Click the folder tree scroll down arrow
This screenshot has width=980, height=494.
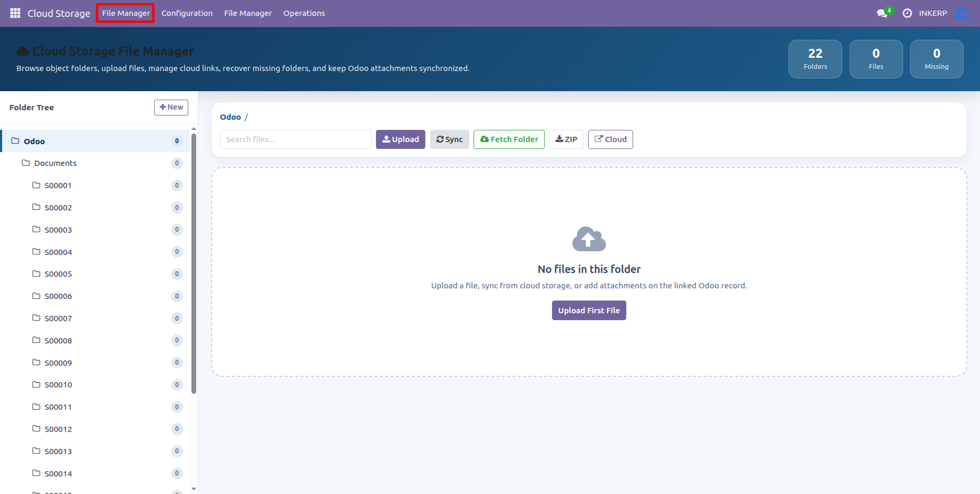point(194,489)
